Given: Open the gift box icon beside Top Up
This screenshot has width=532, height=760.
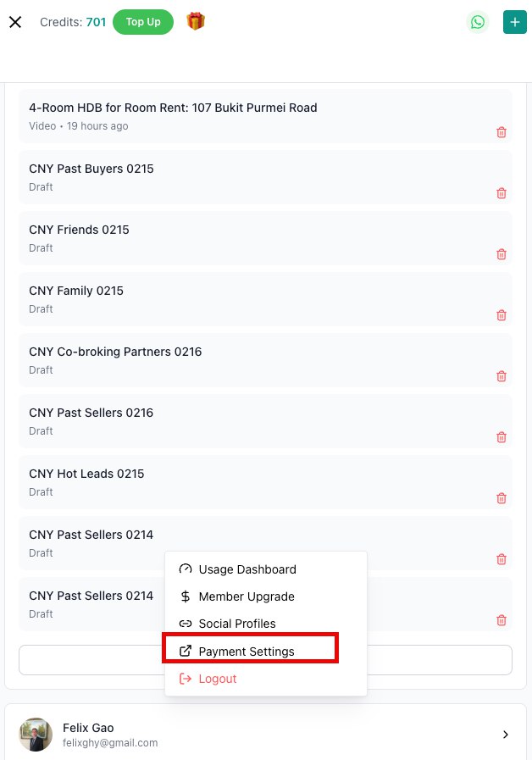Looking at the screenshot, I should [196, 22].
